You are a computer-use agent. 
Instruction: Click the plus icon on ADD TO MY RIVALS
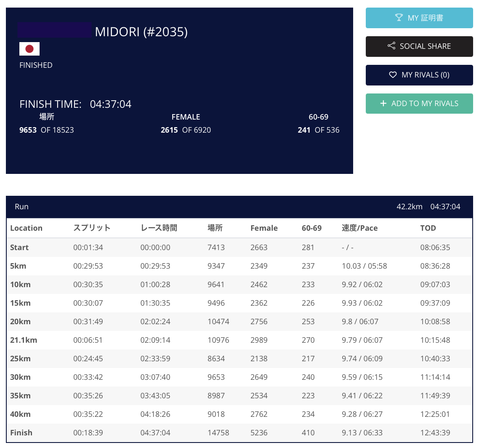[383, 104]
